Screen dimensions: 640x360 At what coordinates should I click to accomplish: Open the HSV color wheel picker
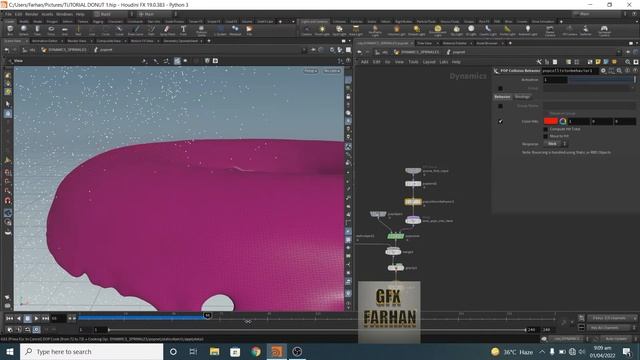click(563, 121)
